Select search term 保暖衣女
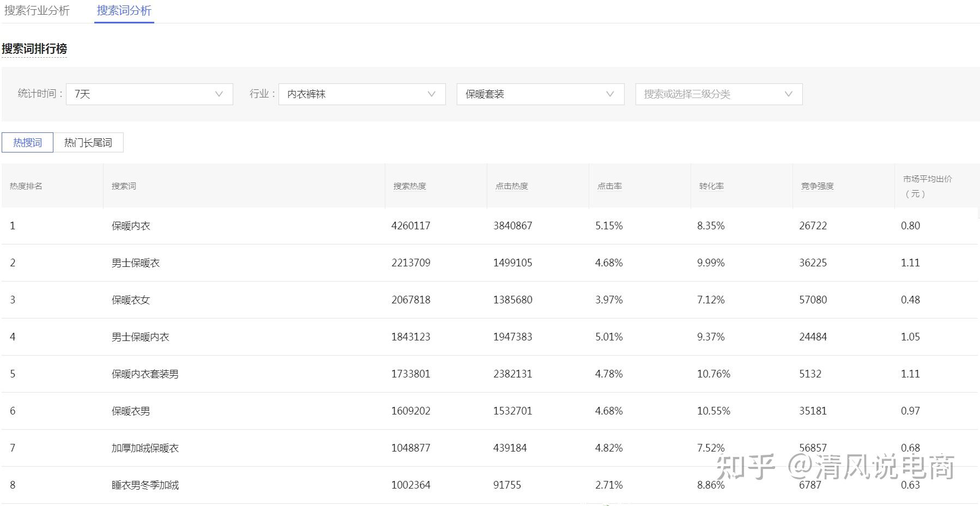Screen dimensions: 980x506 [131, 300]
